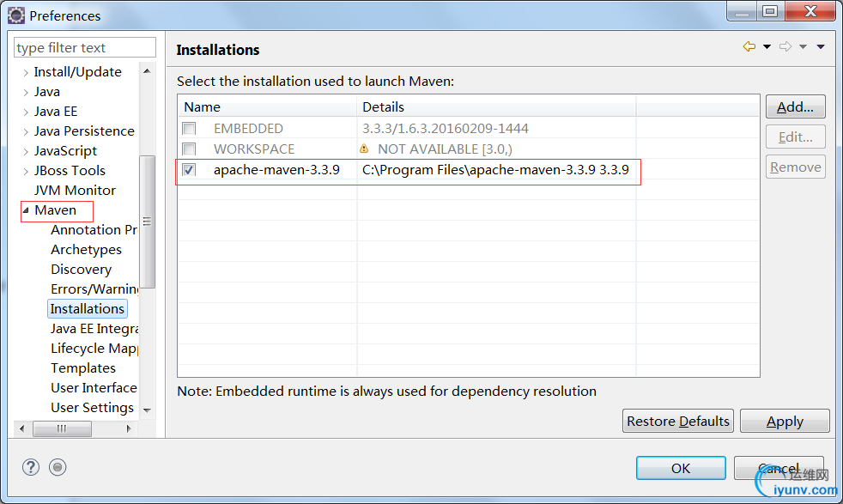
Task: Click the tree vertical scrollbar thumb
Action: [147, 222]
